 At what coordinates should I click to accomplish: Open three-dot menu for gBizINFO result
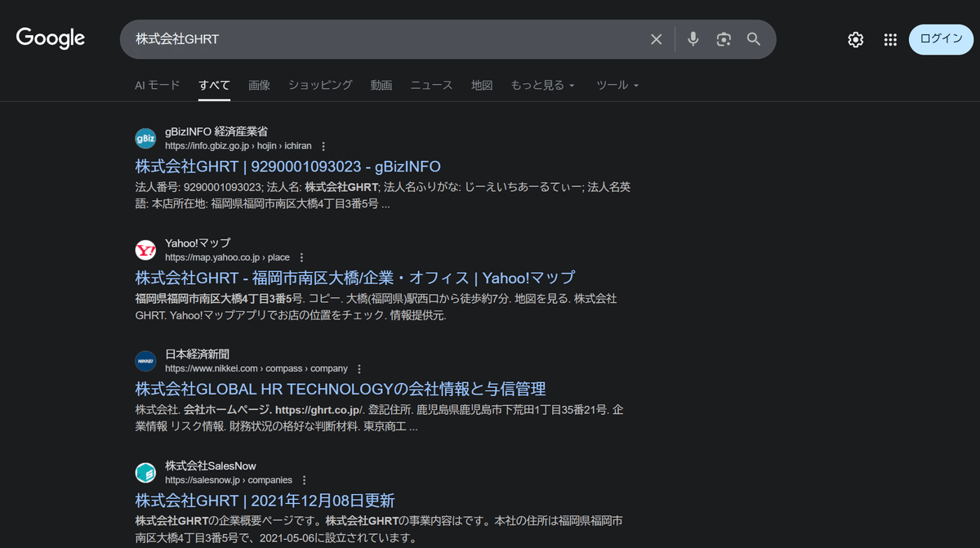pos(323,146)
